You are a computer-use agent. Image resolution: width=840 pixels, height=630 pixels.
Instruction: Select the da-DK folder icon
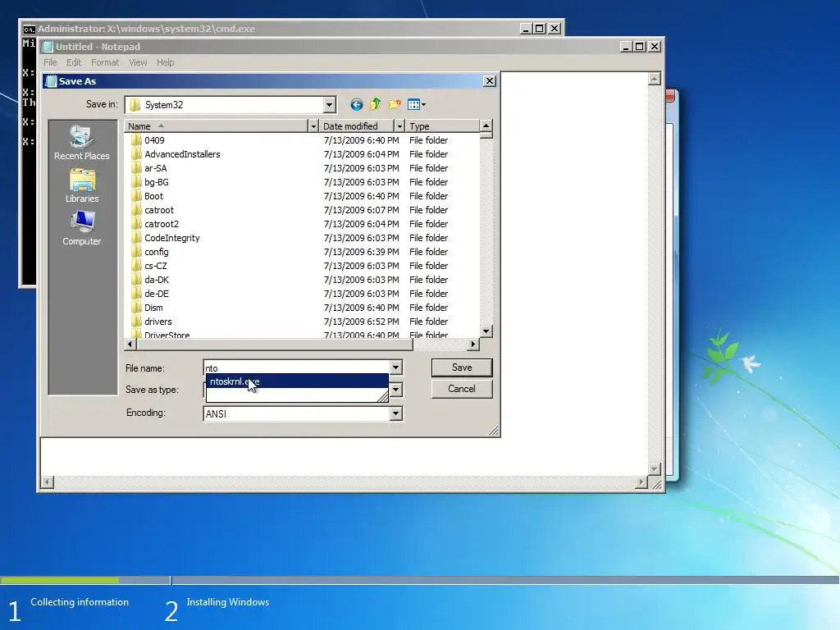click(x=137, y=279)
